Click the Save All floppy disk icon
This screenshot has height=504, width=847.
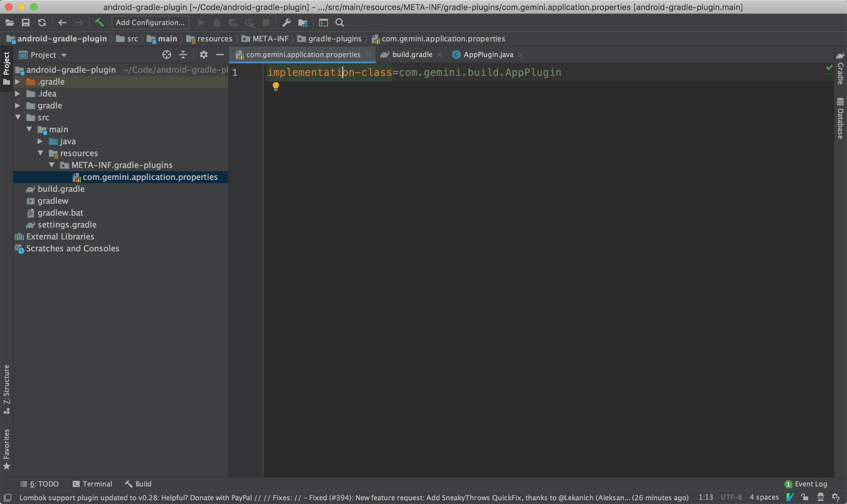coord(25,23)
